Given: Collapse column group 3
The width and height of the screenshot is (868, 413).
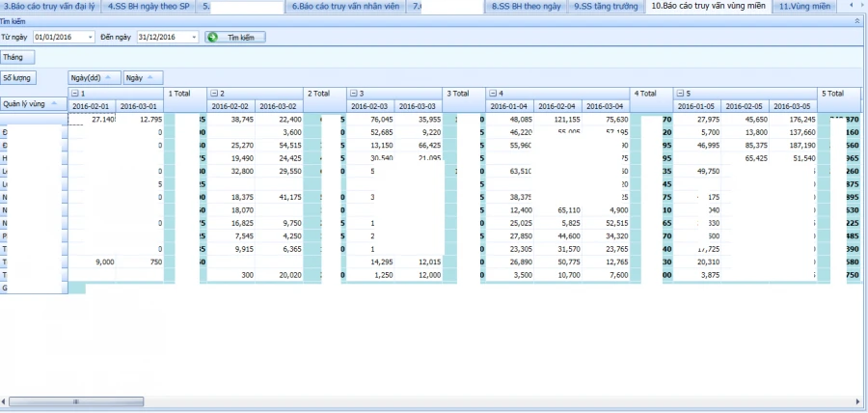Looking at the screenshot, I should [354, 94].
